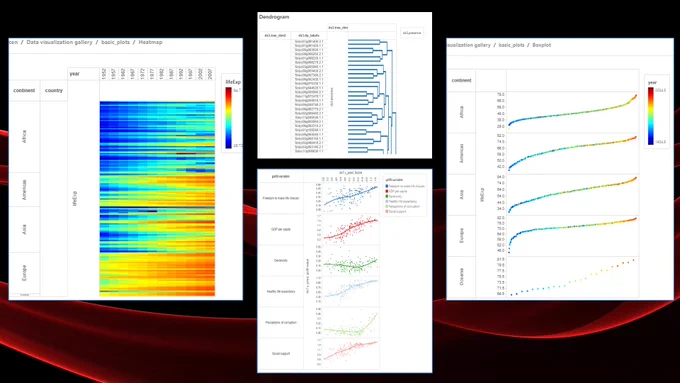Select the 'Americas' row label in Boxplot panel
This screenshot has height=383, width=680.
point(461,154)
